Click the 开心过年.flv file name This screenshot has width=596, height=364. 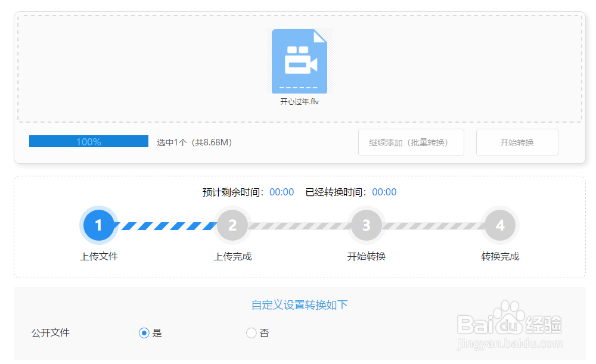299,102
